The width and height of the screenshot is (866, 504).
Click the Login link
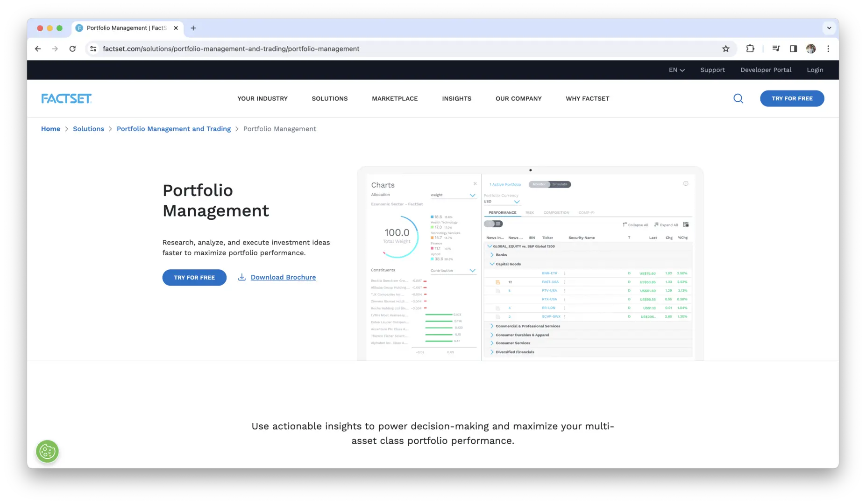coord(815,70)
